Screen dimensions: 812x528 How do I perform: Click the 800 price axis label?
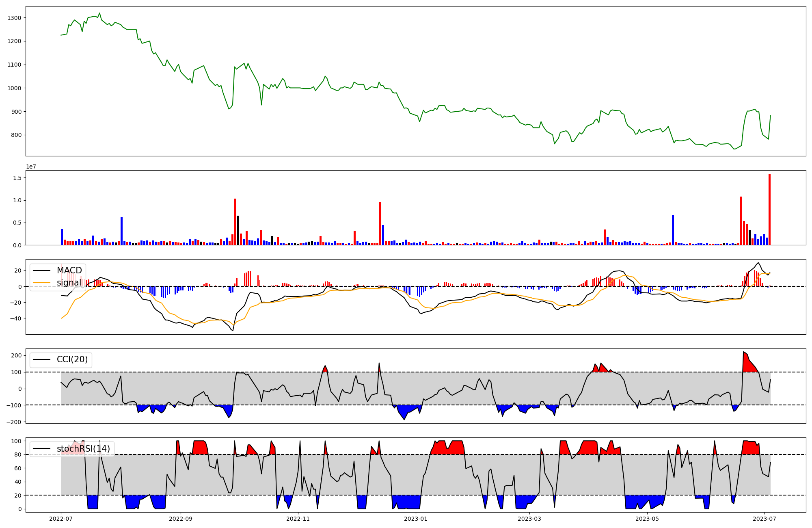pos(16,135)
